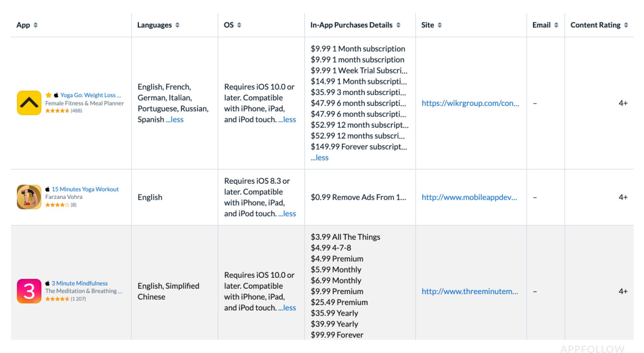Sort by Content Rating column arrows
644x353 pixels.
coord(626,25)
